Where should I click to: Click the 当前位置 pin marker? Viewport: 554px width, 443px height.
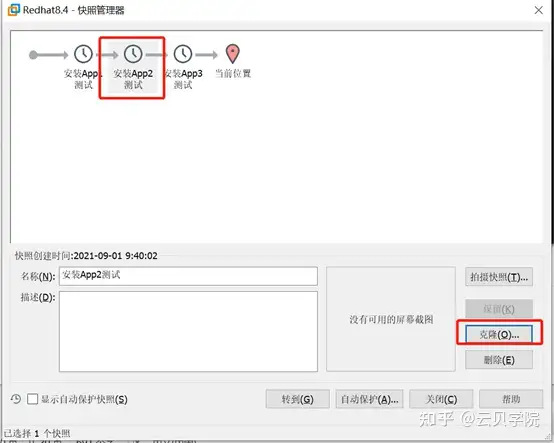point(232,54)
